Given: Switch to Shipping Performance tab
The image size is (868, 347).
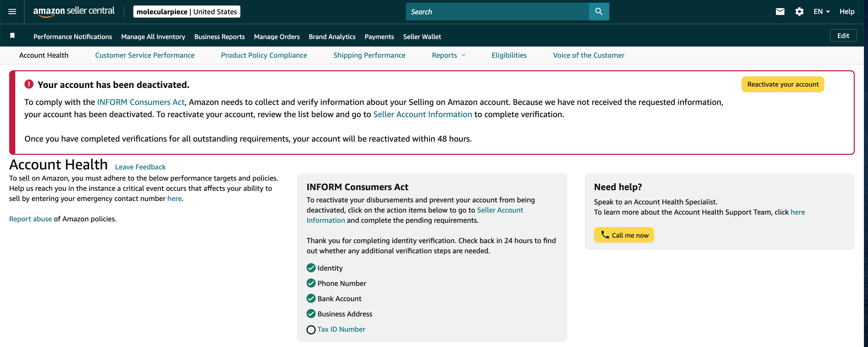Looking at the screenshot, I should pos(369,55).
